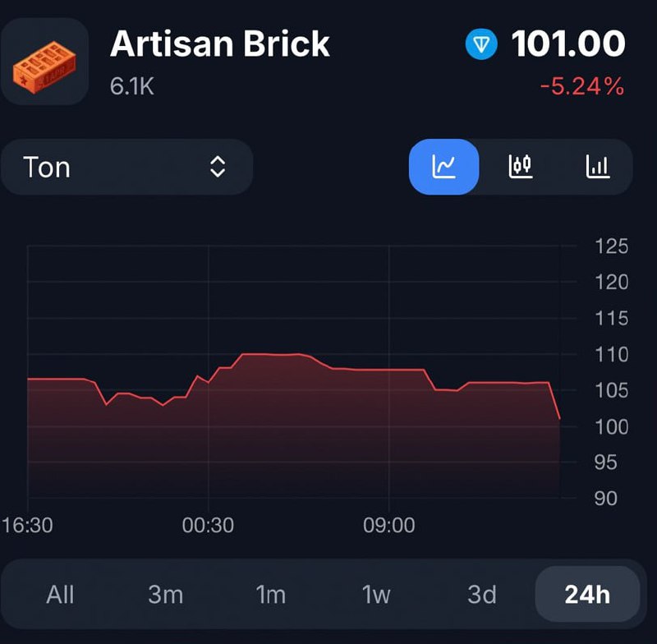Select the 24h time range
The image size is (657, 644).
click(x=586, y=594)
